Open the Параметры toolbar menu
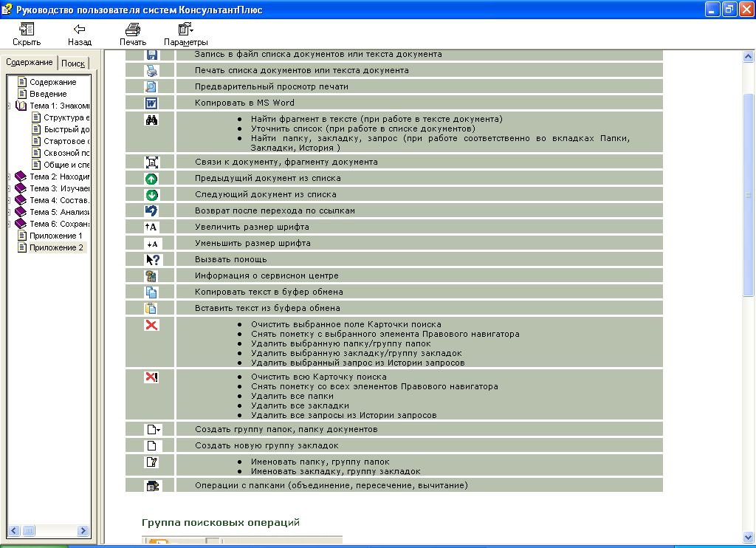The width and height of the screenshot is (756, 548). 185,35
